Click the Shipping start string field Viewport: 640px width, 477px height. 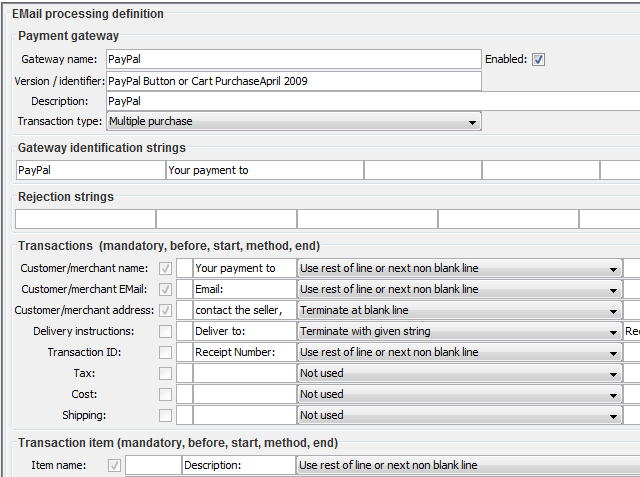pos(244,415)
